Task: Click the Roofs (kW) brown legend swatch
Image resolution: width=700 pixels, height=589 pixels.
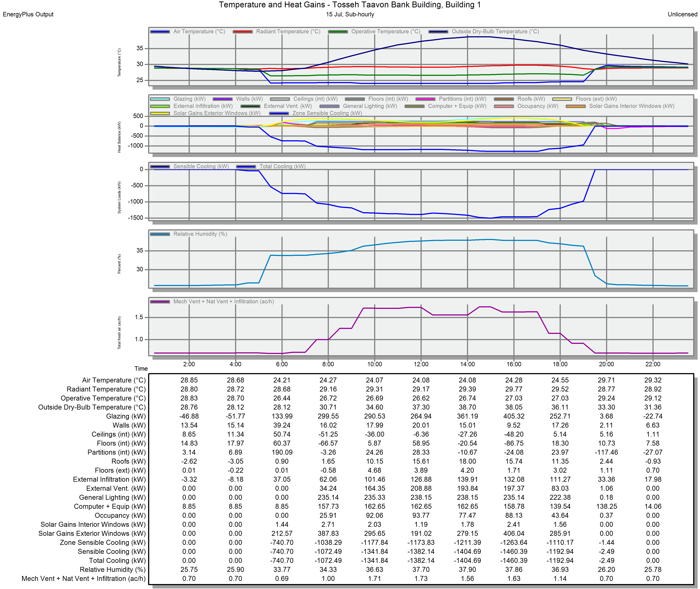Action: tap(504, 99)
